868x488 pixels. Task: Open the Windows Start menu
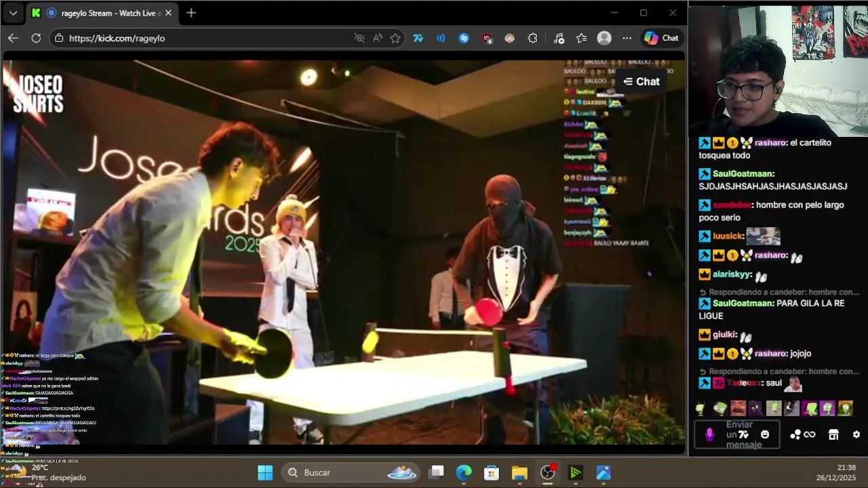pos(265,472)
